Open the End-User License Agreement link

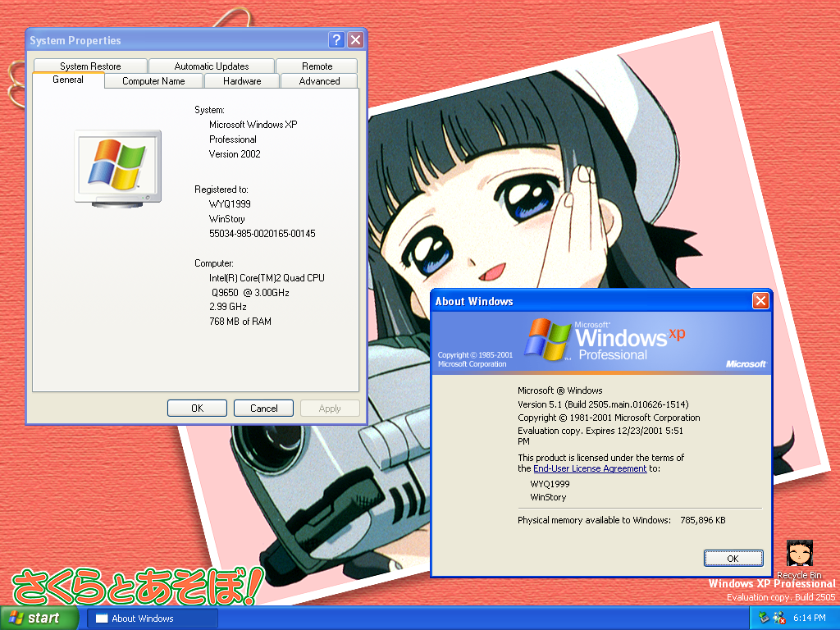[x=590, y=468]
